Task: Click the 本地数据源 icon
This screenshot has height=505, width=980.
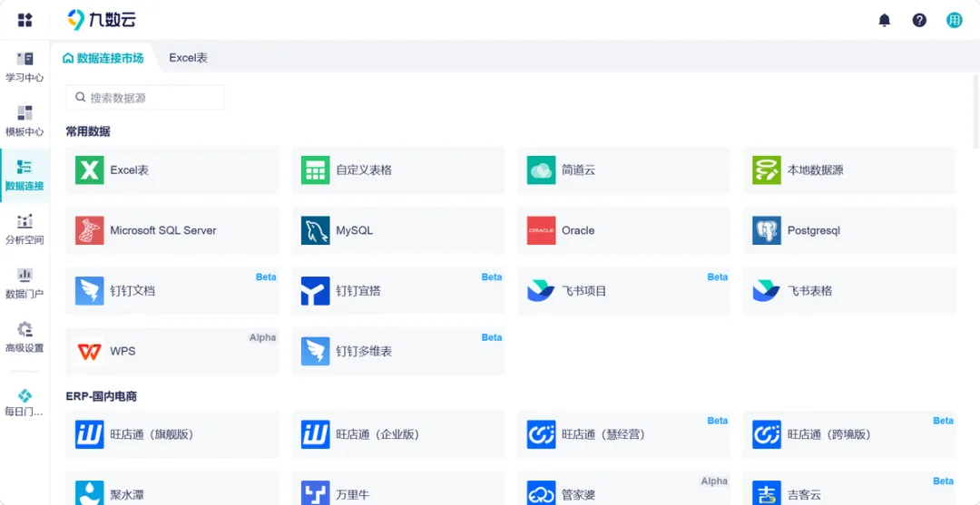Action: [x=766, y=170]
